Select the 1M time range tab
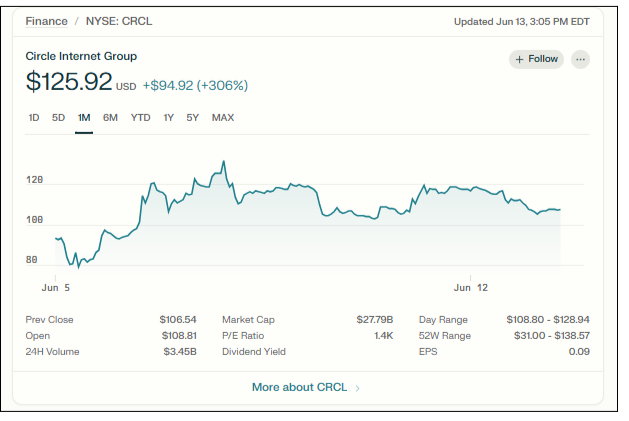629x421 pixels. coord(84,118)
